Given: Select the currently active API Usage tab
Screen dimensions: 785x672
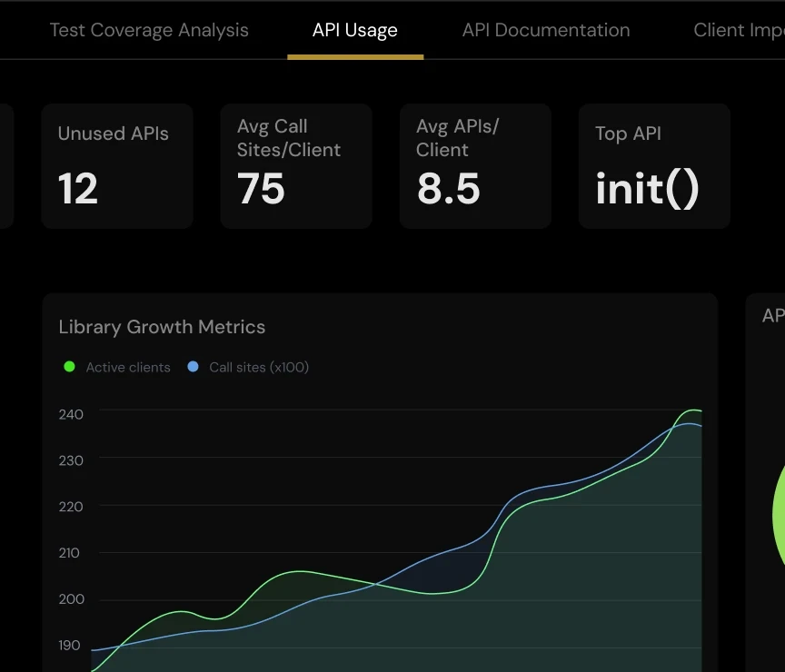Looking at the screenshot, I should point(355,29).
